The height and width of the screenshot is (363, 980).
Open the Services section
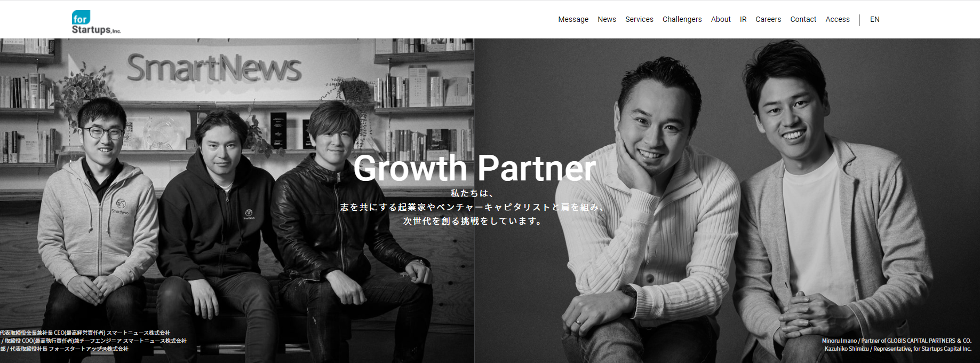tap(639, 19)
